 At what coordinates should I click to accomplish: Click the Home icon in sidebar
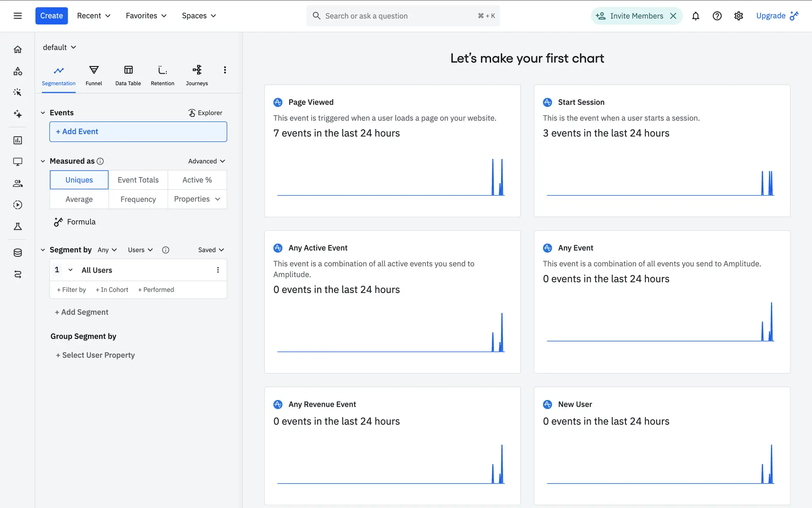pyautogui.click(x=18, y=50)
